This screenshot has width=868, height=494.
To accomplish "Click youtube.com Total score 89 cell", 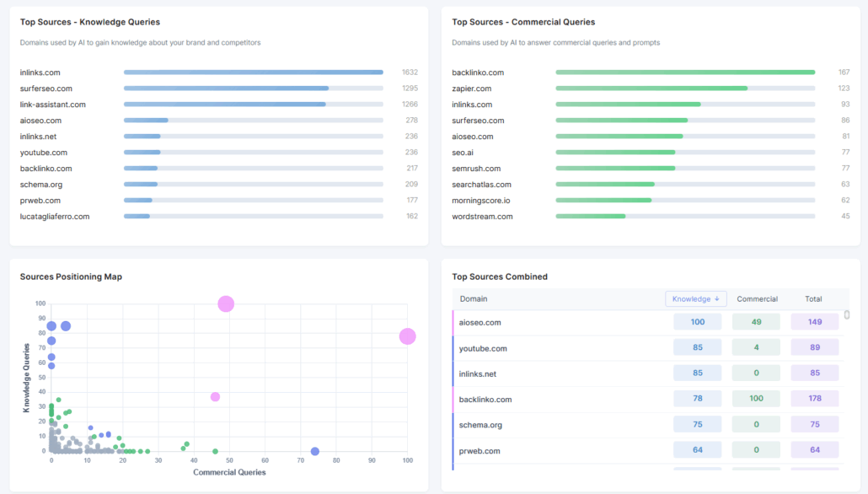I will pyautogui.click(x=815, y=347).
